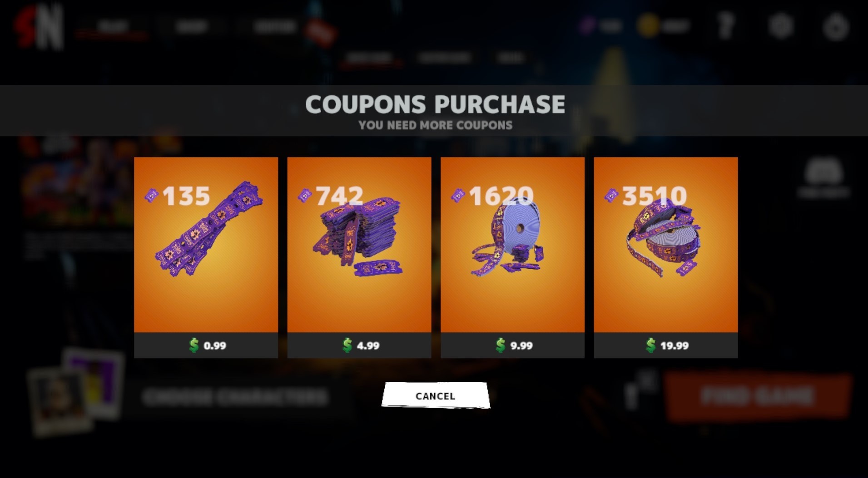Choose the 1620 coupons roll
This screenshot has width=868, height=478.
coord(512,245)
